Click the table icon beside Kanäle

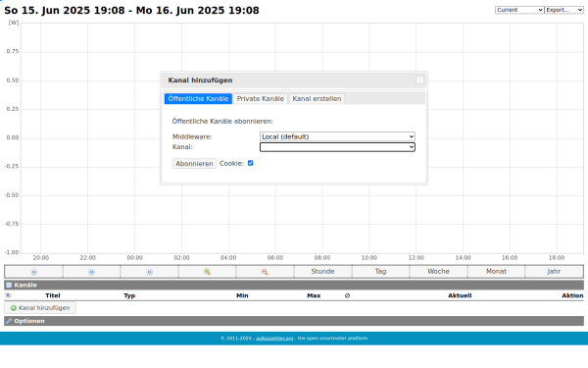pyautogui.click(x=9, y=285)
